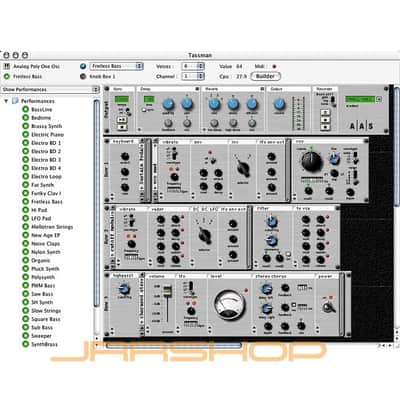
Task: Click the level module's up/down arrows
Action: point(210,330)
